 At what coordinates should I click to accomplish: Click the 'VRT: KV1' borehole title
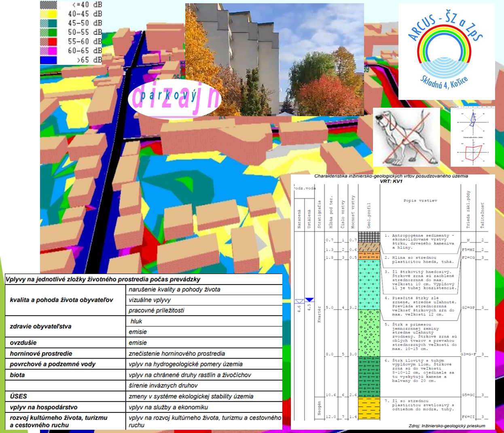[391, 181]
